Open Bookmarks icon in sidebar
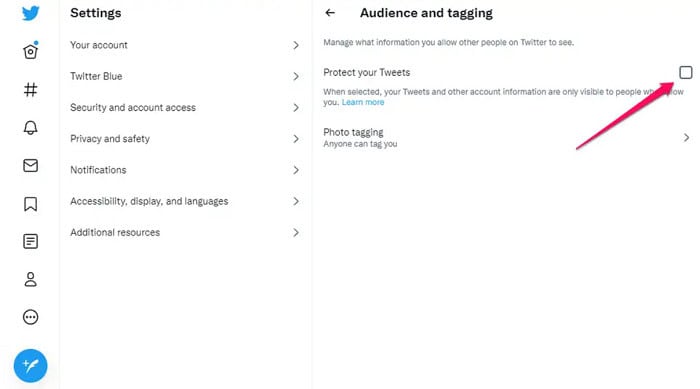Image resolution: width=700 pixels, height=389 pixels. (30, 204)
